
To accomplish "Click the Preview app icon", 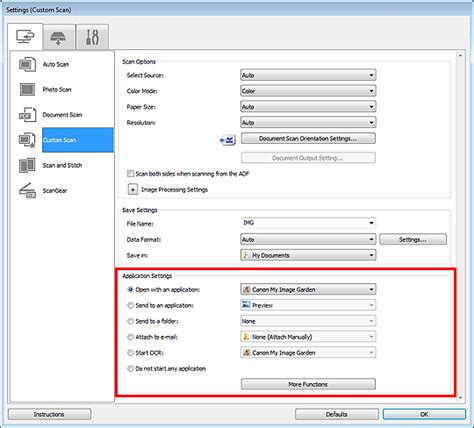I will (246, 305).
